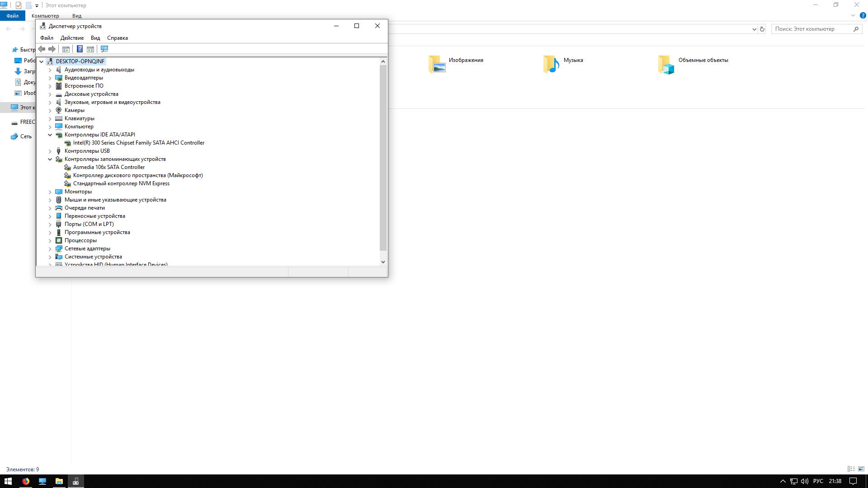Select the Asmedia 106x SATA Controller device

108,167
